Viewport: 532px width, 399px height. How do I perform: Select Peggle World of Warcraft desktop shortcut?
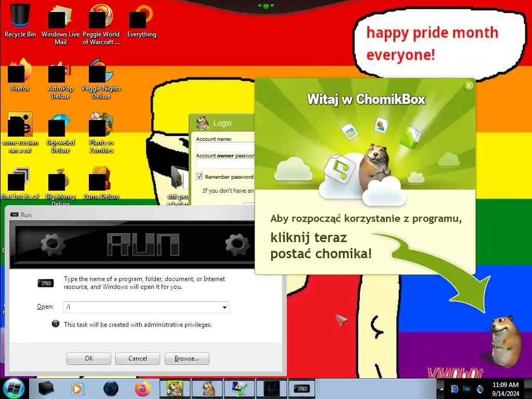101,24
